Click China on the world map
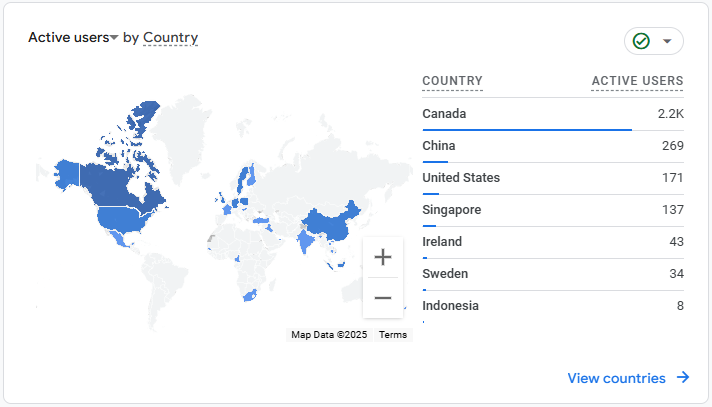Viewport: 712px width, 407px height. pos(328,220)
